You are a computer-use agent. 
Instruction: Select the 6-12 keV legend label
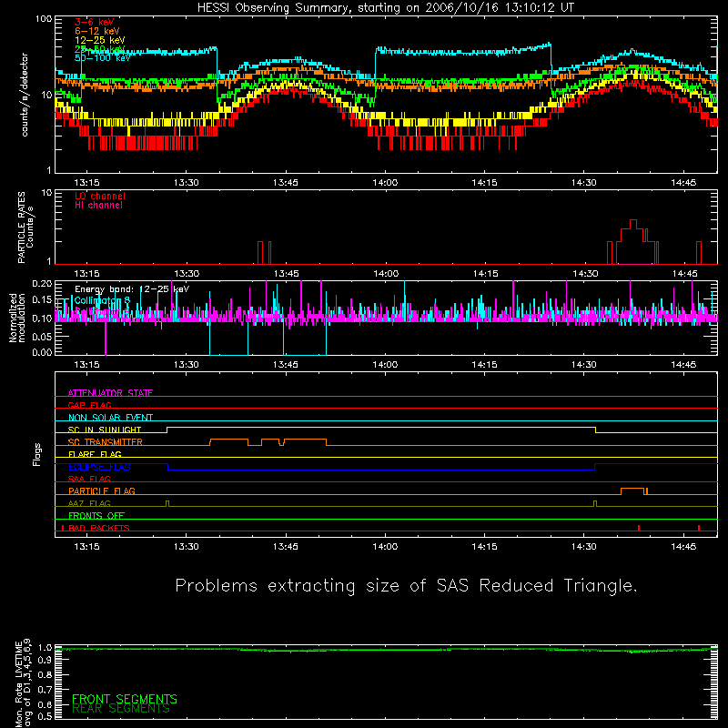coord(97,31)
